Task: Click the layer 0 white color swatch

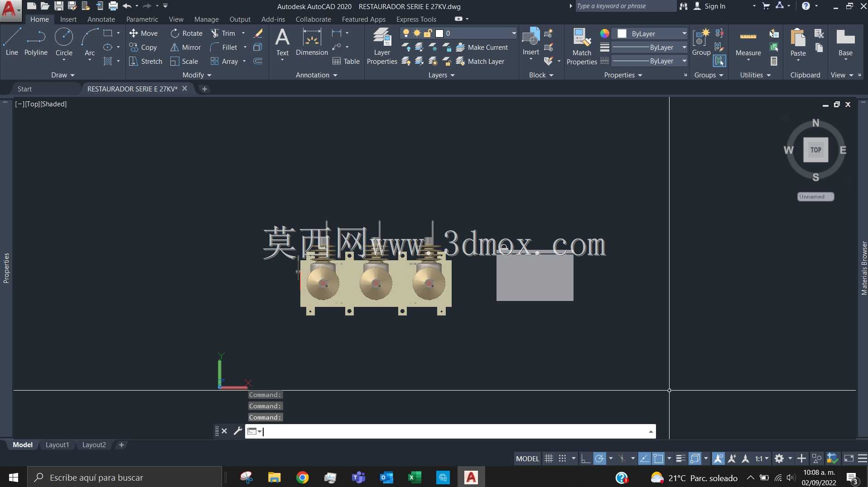Action: coord(439,33)
